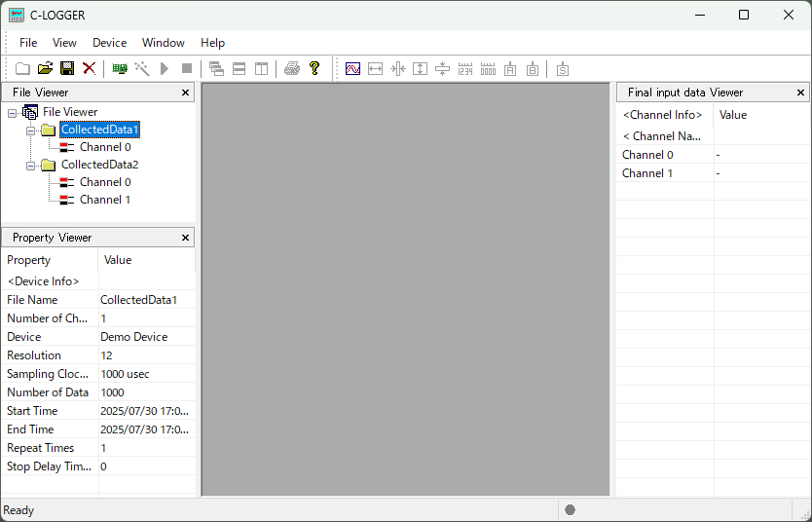Collapse the CollectedData2 tree node
The width and height of the screenshot is (812, 522).
(x=31, y=165)
